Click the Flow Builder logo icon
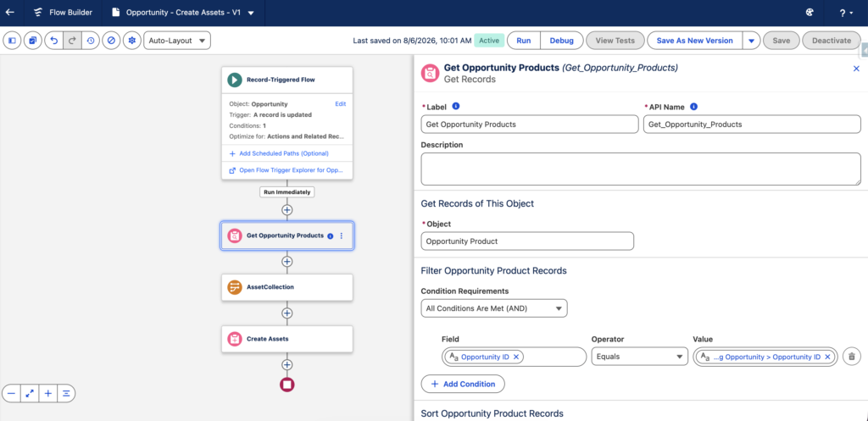The image size is (868, 421). coord(38,12)
